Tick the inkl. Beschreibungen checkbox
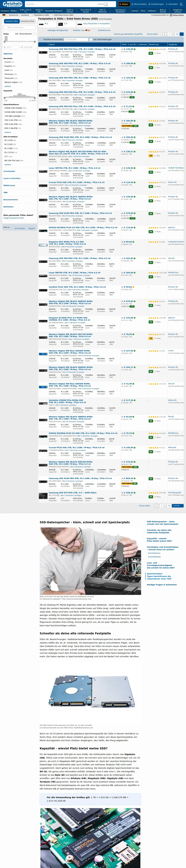Image resolution: width=186 pixels, height=868 pixels. coord(91,39)
